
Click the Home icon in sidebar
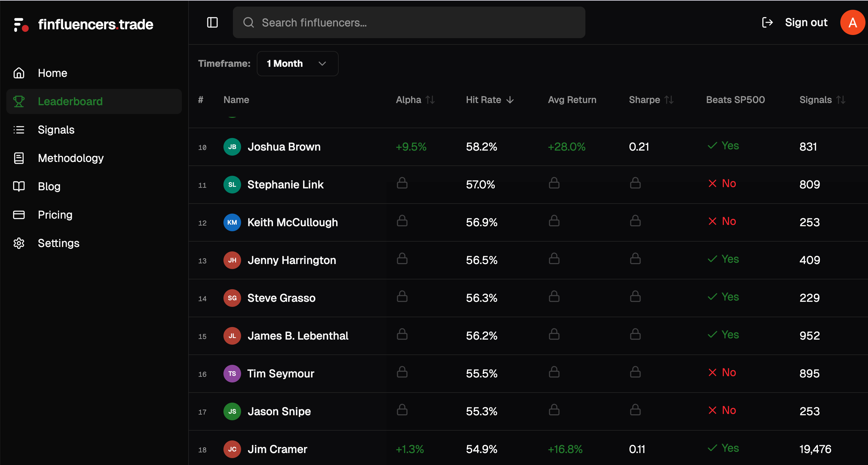[19, 73]
